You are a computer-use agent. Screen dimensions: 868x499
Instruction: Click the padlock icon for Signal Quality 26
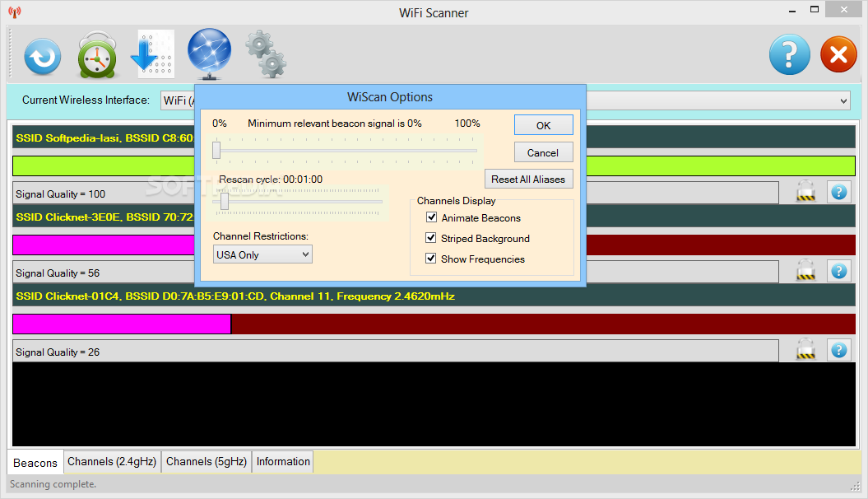pyautogui.click(x=805, y=350)
